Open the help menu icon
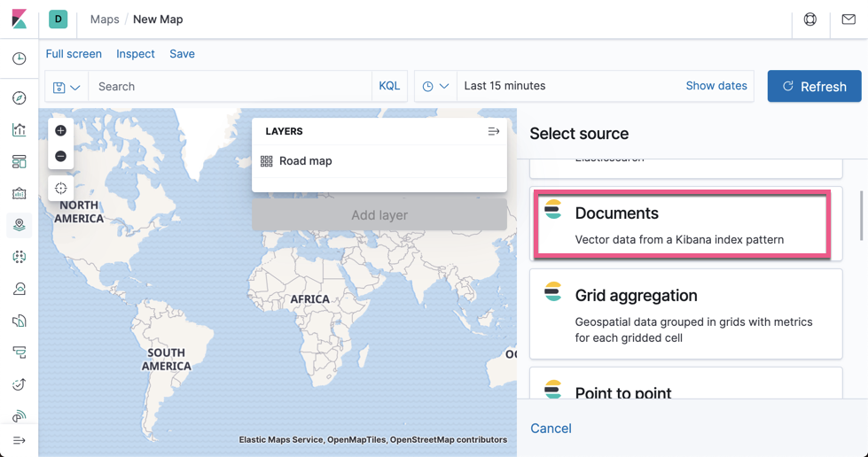The width and height of the screenshot is (868, 457). point(810,19)
